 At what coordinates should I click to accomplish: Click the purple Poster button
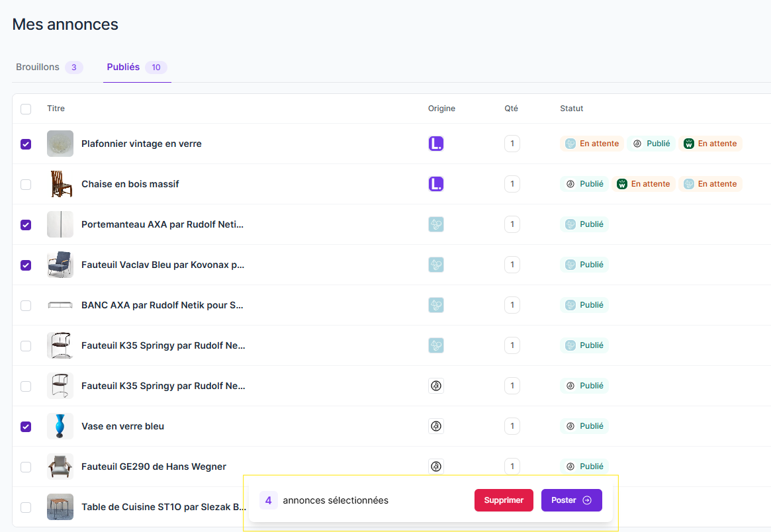pos(571,500)
